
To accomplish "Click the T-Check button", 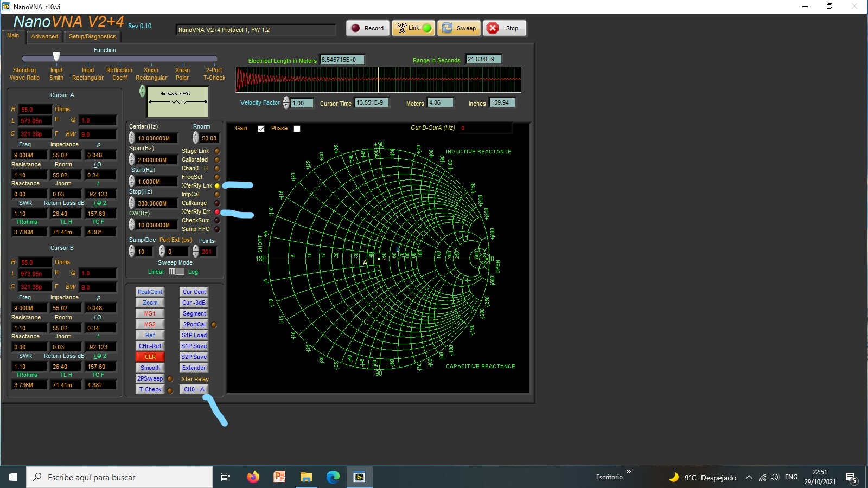I will click(150, 389).
